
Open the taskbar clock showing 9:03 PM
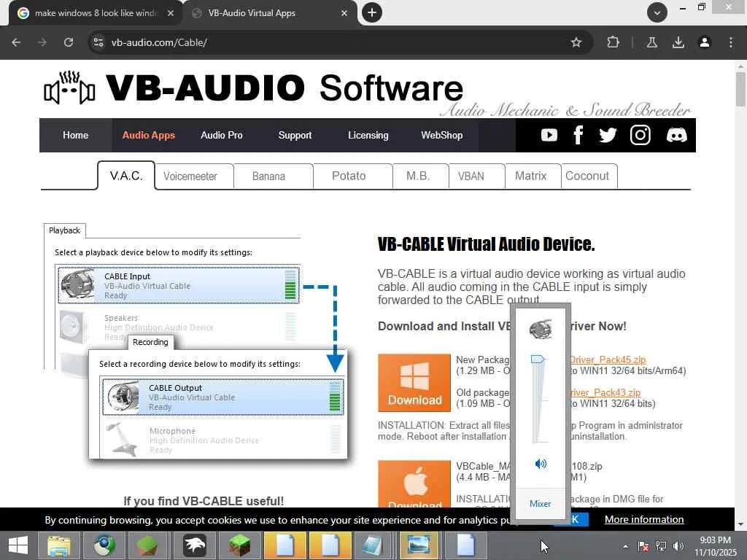[x=715, y=545]
